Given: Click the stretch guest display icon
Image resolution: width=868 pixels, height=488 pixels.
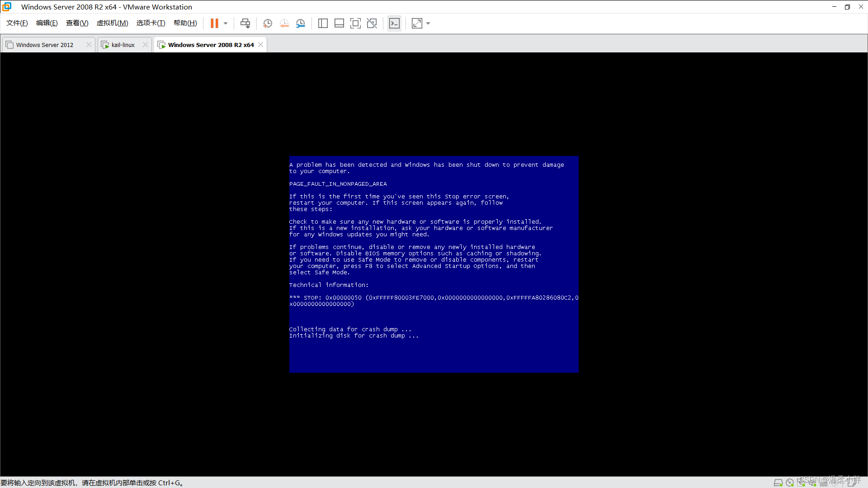Looking at the screenshot, I should pos(417,23).
